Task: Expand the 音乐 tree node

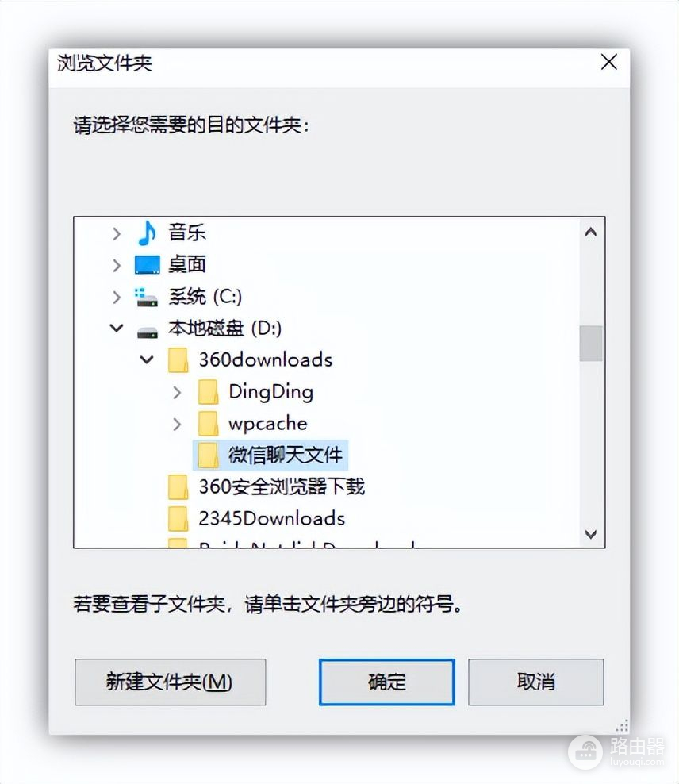Action: click(x=117, y=233)
